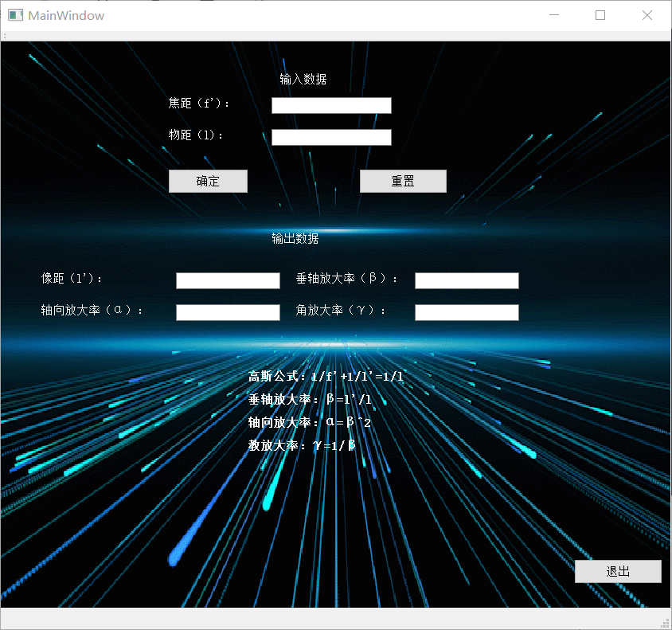Select the 角放大率 (γ) output field
Screen dimensions: 672x630
467,312
